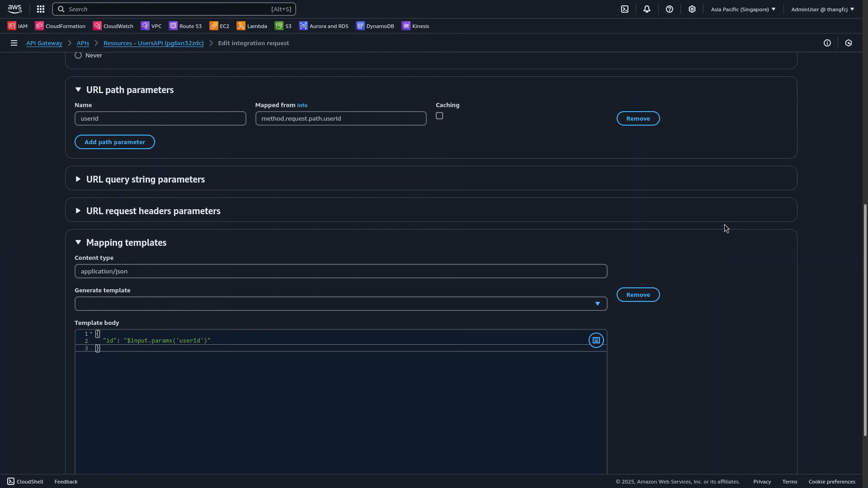This screenshot has width=868, height=488.
Task: Open Asia Pacific (Singapore) region menu
Action: point(743,9)
